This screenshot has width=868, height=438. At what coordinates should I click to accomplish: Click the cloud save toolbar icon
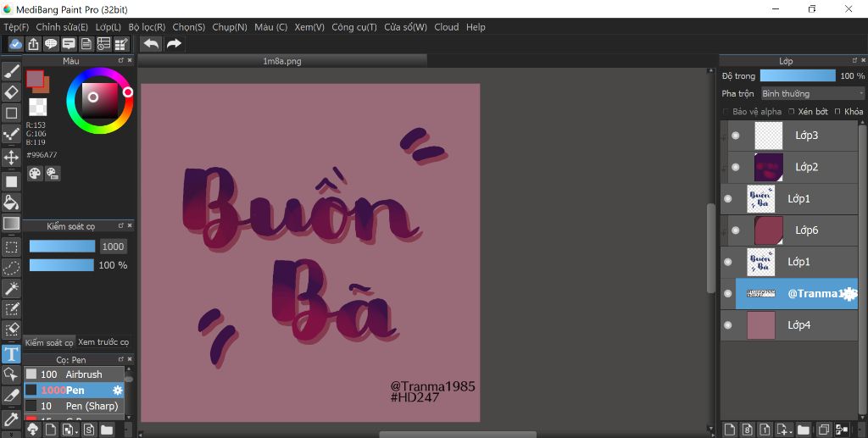(15, 44)
